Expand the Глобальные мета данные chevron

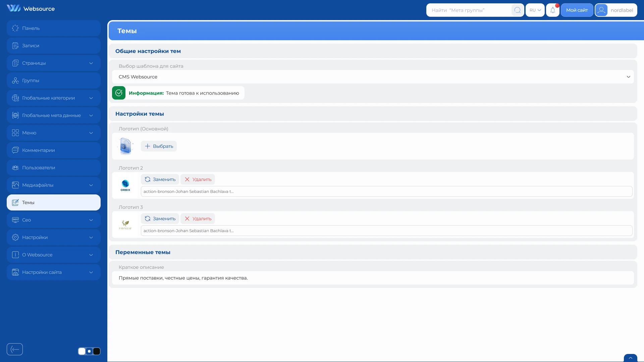91,115
